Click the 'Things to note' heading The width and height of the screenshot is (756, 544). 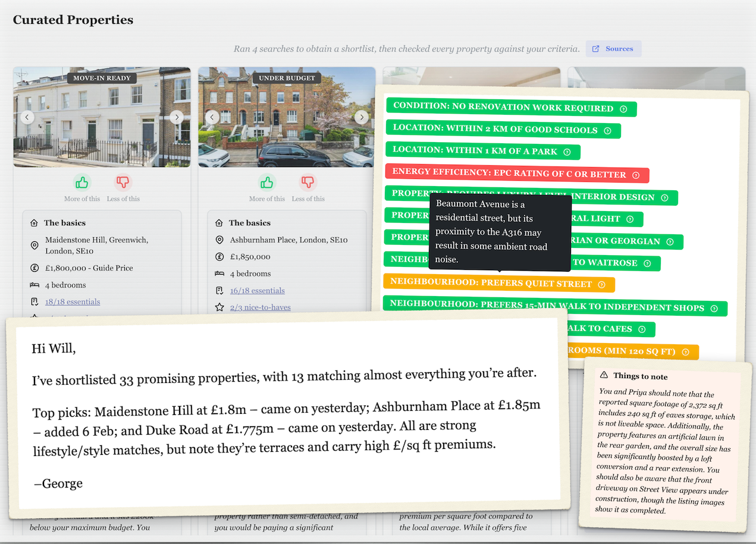(x=641, y=376)
